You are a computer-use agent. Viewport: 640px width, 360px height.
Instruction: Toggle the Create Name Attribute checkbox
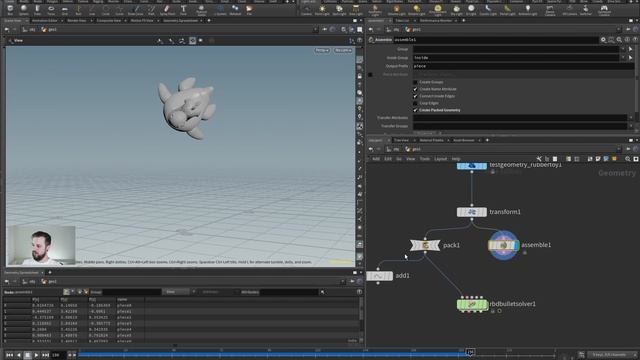(415, 89)
